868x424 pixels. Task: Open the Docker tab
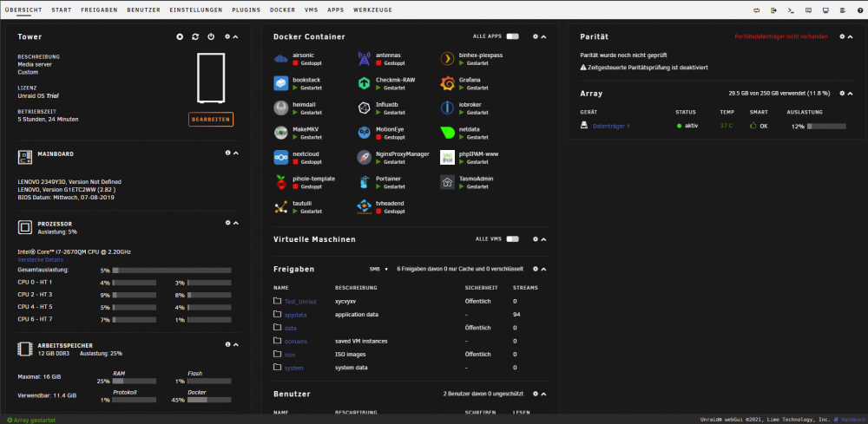pos(282,10)
